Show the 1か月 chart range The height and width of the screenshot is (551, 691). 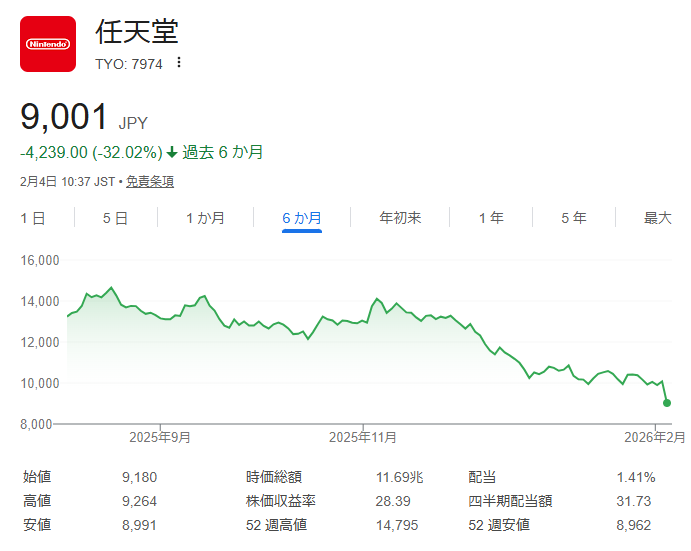(x=205, y=218)
